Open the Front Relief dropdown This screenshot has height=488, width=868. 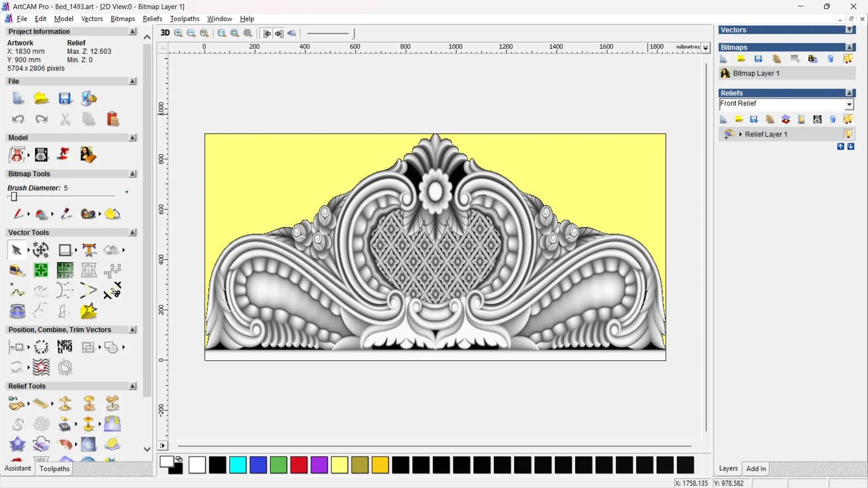[849, 104]
